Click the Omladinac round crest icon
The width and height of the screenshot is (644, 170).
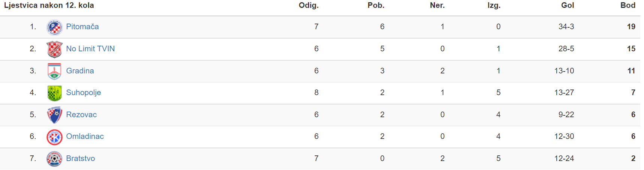pos(54,137)
